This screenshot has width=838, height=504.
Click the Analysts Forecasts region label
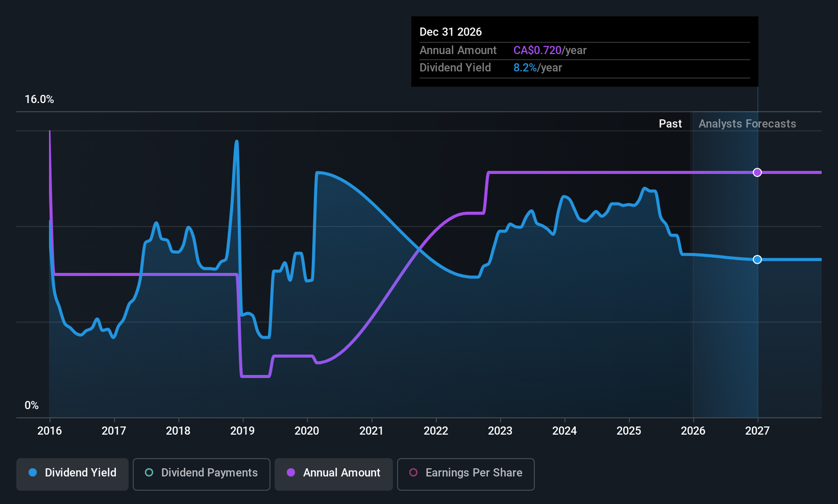tap(747, 124)
